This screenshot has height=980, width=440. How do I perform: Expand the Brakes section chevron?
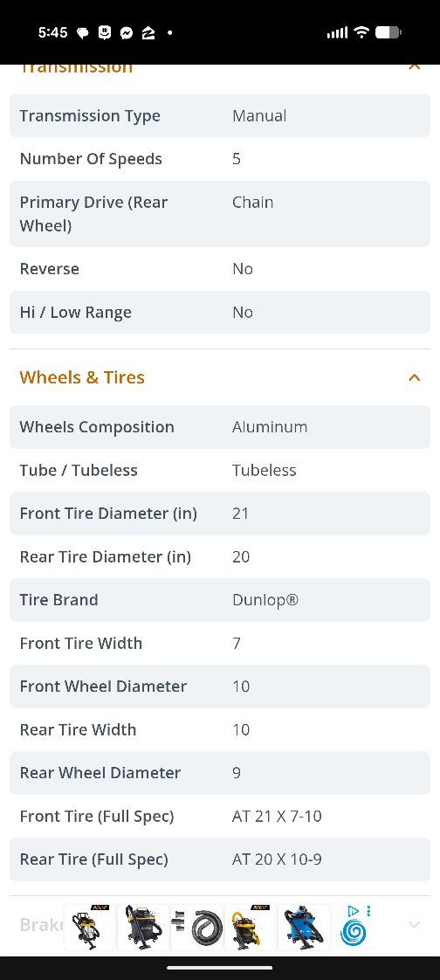(414, 924)
